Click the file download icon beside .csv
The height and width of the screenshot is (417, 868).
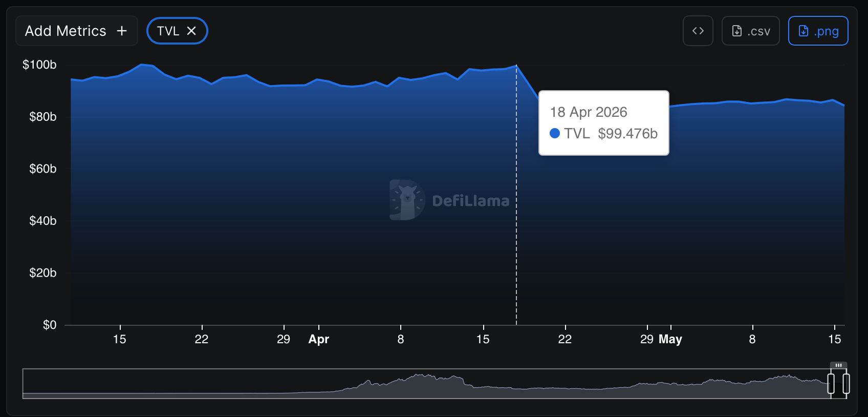(x=737, y=31)
